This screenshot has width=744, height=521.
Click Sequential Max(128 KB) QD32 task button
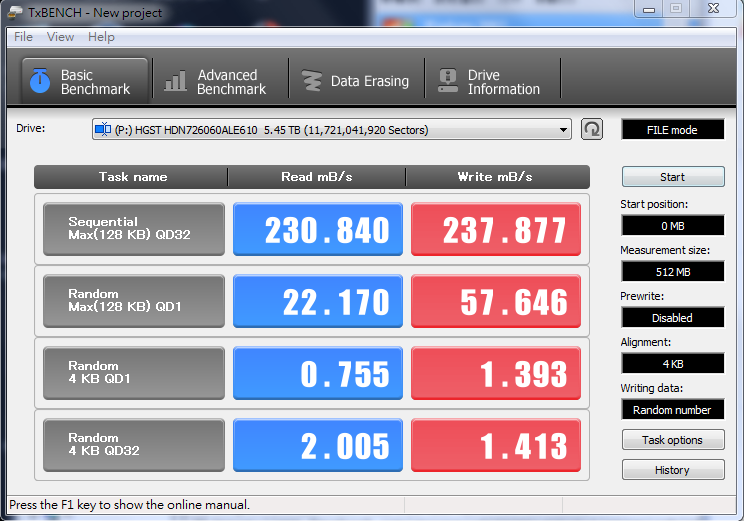pos(134,229)
